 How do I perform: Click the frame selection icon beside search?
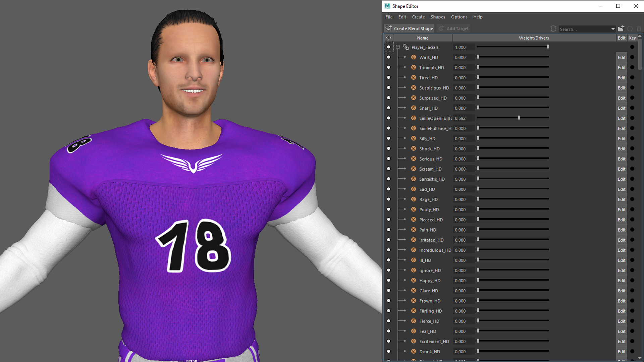553,29
